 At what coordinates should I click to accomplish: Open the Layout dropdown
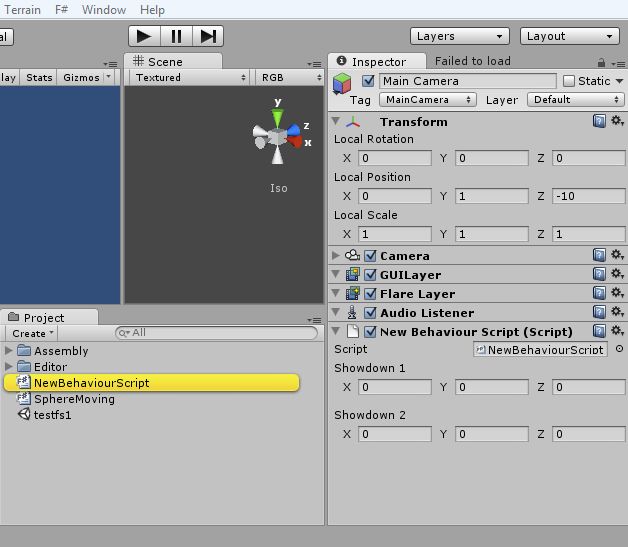pos(570,36)
